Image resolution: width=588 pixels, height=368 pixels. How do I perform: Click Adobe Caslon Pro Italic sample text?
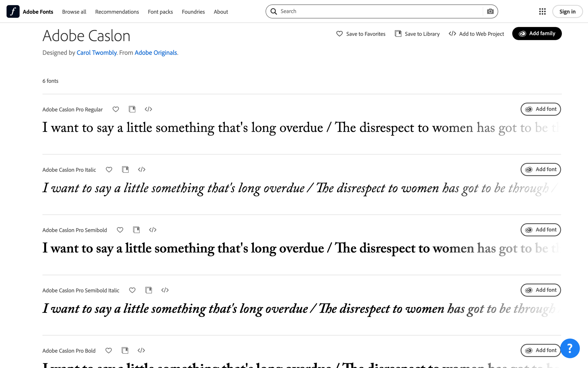[x=302, y=188]
